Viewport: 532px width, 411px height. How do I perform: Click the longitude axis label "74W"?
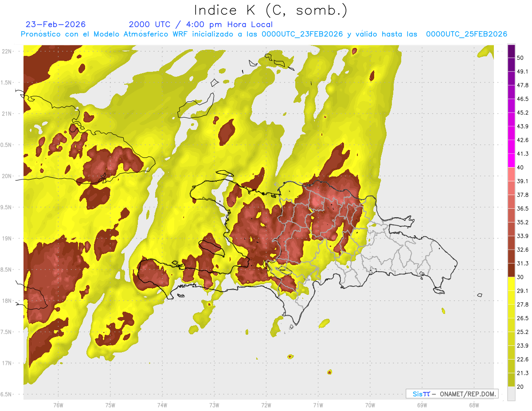pos(162,405)
